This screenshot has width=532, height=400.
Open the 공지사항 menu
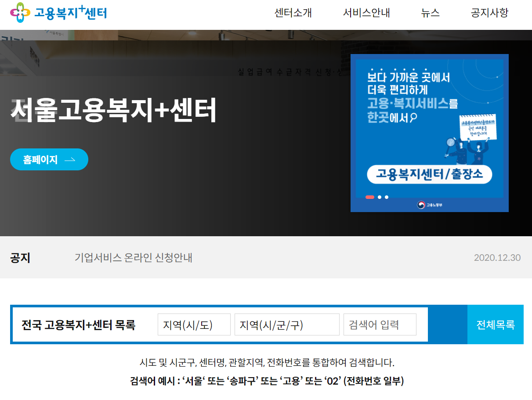[x=489, y=13]
